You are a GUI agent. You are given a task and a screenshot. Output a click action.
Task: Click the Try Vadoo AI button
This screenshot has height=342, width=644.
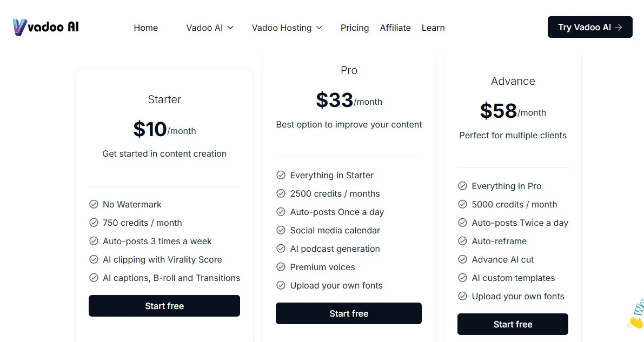[x=590, y=27]
